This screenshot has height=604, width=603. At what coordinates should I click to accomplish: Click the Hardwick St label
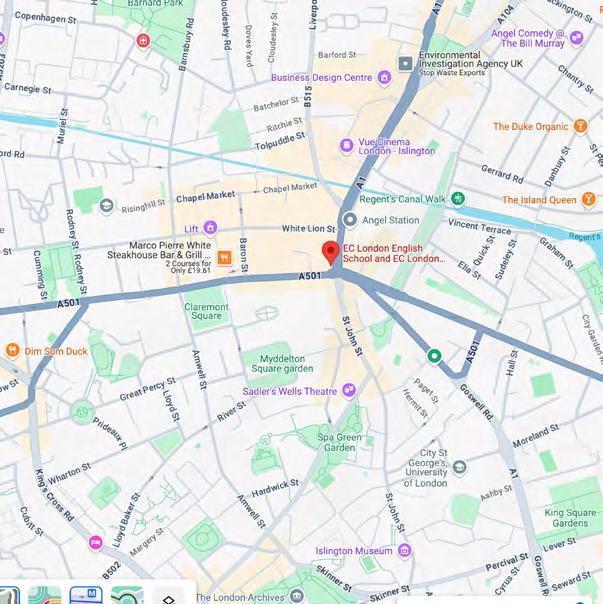[275, 488]
